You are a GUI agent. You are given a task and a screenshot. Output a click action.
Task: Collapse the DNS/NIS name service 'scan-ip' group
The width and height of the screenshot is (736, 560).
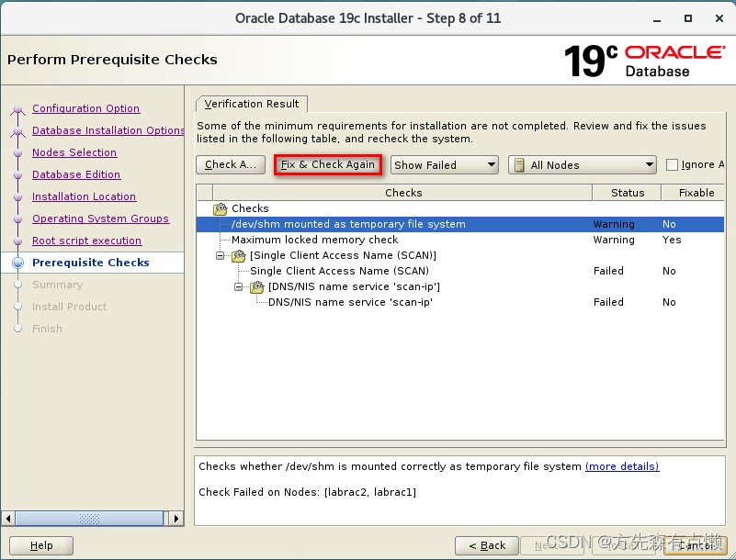click(239, 287)
